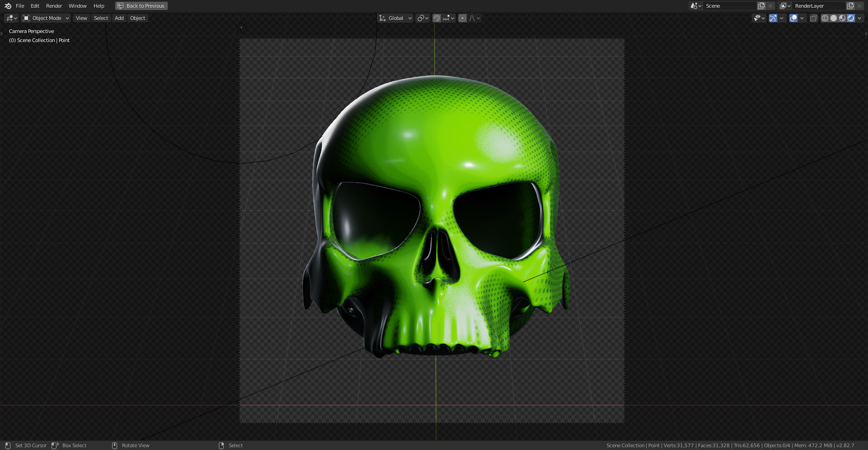Open the Edit menu
This screenshot has width=868, height=450.
click(x=35, y=6)
